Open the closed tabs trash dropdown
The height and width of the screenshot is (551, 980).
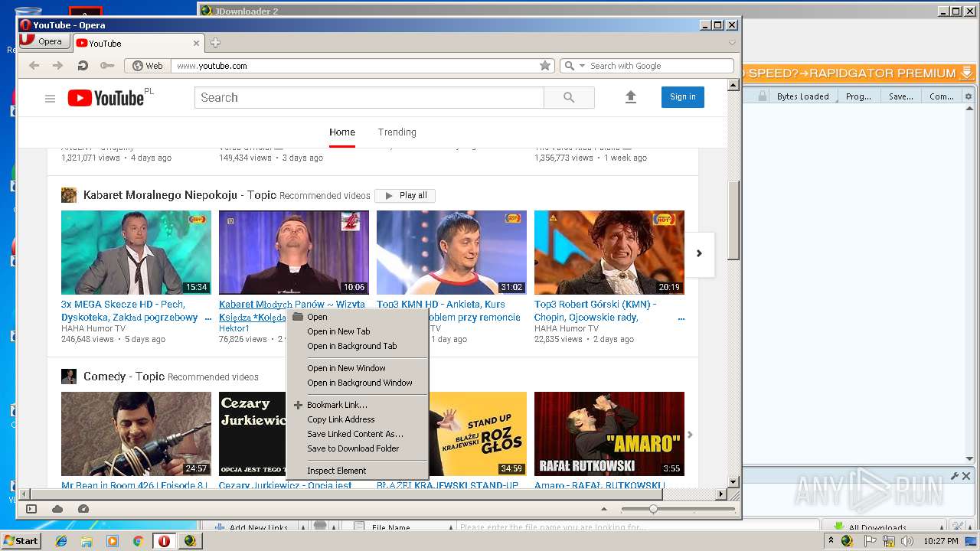(732, 43)
